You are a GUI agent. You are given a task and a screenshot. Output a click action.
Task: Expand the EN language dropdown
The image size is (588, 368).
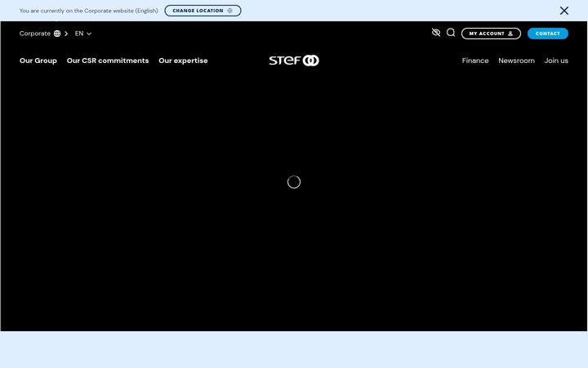(x=82, y=34)
